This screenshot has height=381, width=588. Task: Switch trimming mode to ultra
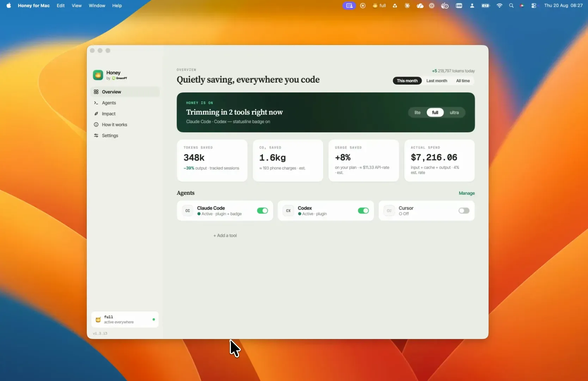(x=454, y=113)
